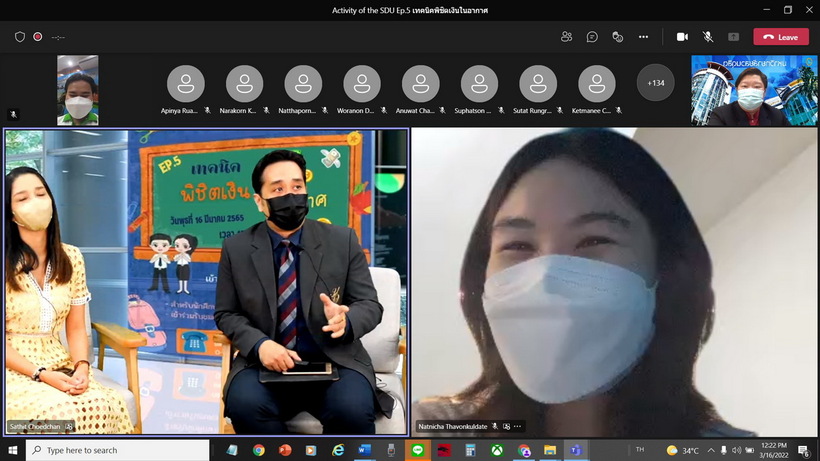Select Apinya participant avatar

[185, 83]
